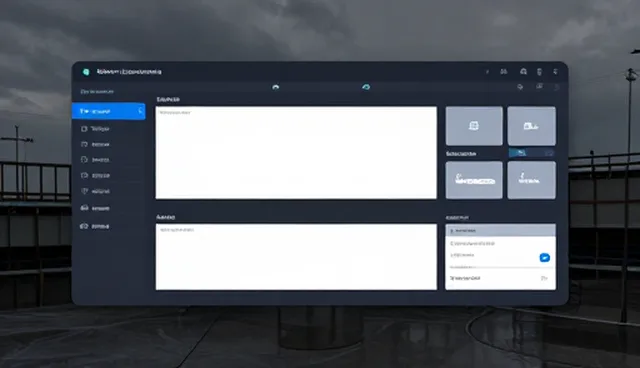The width and height of the screenshot is (640, 368).
Task: Select the gray header row of the bottom-right panel
Action: [x=500, y=231]
